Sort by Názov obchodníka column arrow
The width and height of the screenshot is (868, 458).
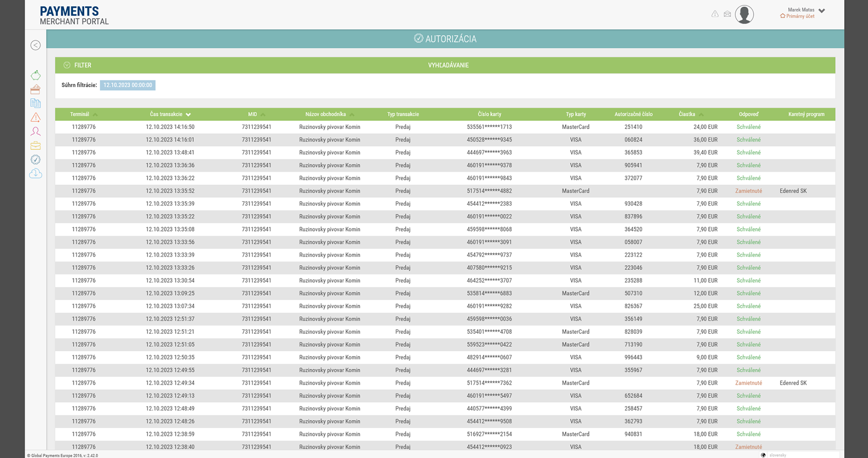coord(352,114)
